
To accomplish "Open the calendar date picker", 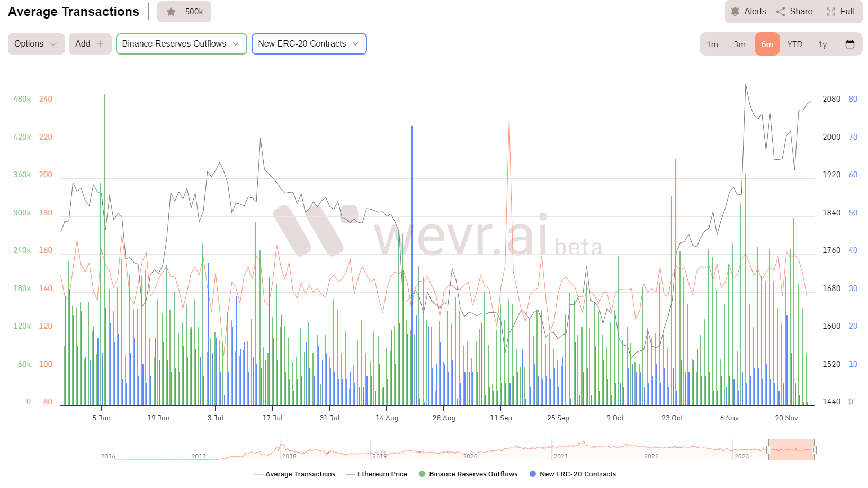I will point(851,44).
